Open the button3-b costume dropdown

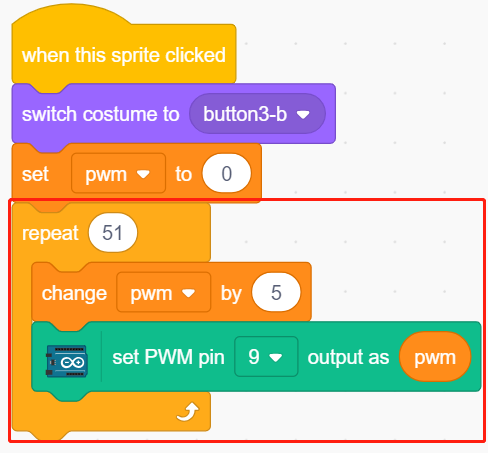click(x=257, y=114)
